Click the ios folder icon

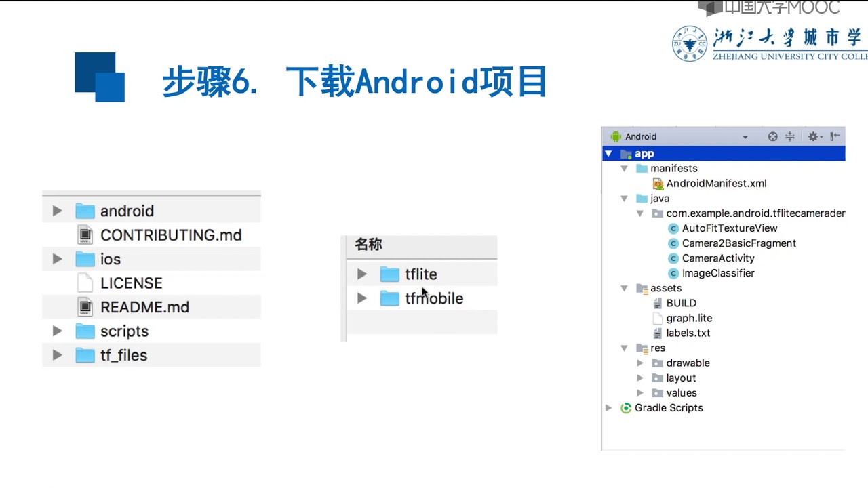coord(85,259)
